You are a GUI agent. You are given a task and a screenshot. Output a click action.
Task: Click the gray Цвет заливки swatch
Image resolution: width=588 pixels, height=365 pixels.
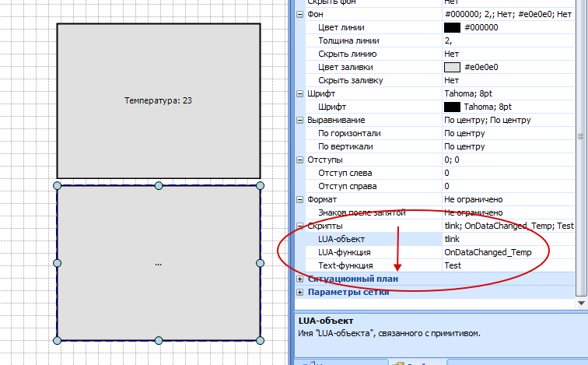[452, 68]
